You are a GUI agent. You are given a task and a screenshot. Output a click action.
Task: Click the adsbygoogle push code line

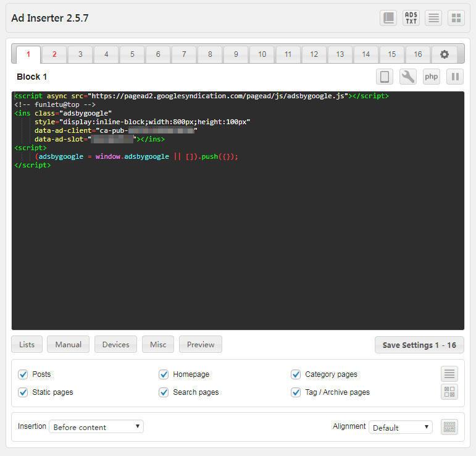pos(136,156)
